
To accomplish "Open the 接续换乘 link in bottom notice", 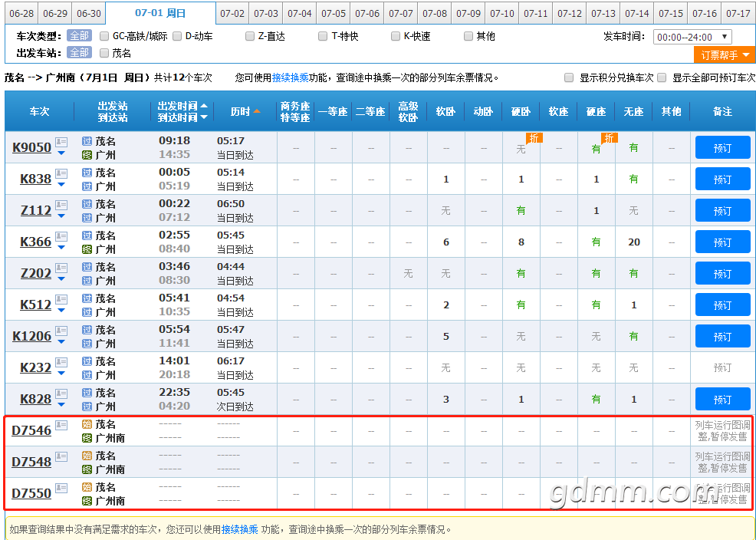I will tap(240, 529).
